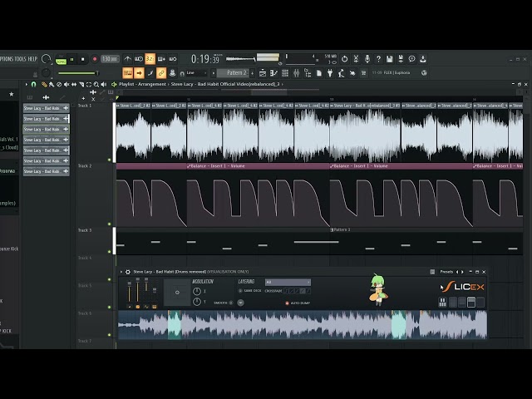Screen dimensions: 532x399
Task: Toggle the overdub recording icon
Action: [161, 59]
